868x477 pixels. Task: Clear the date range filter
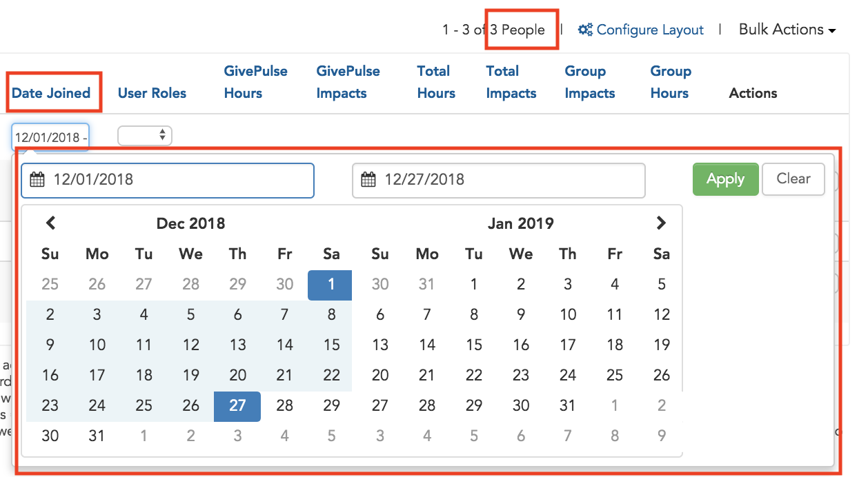793,179
